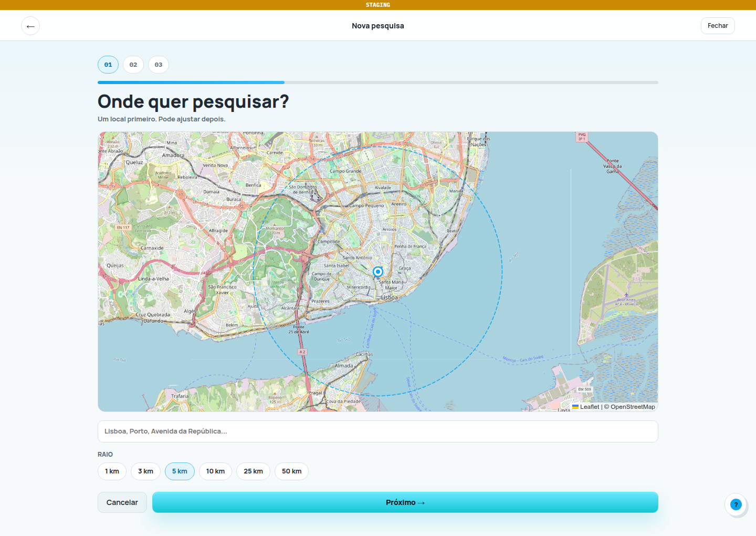
Task: Click the Prazeres label on the map
Action: 320,302
